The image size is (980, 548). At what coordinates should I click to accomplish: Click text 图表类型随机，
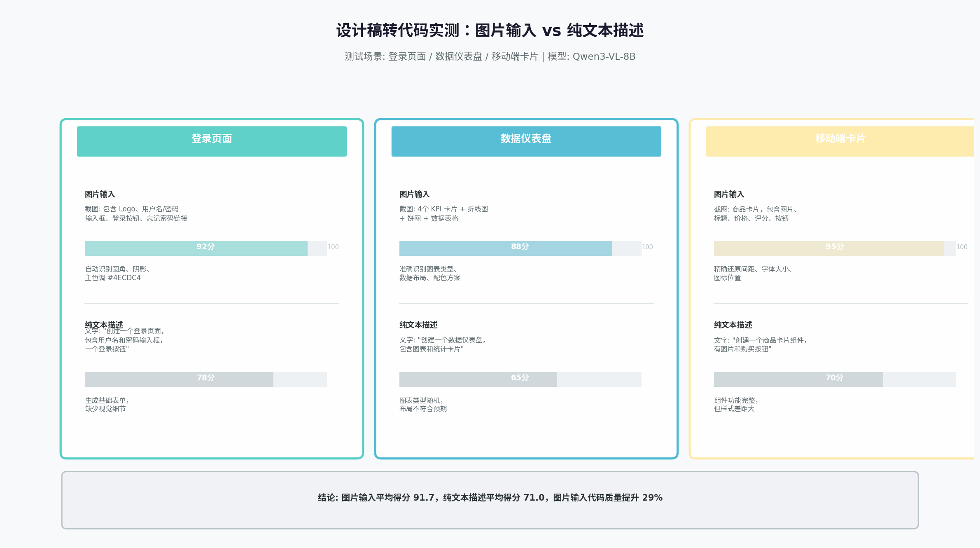(x=422, y=400)
